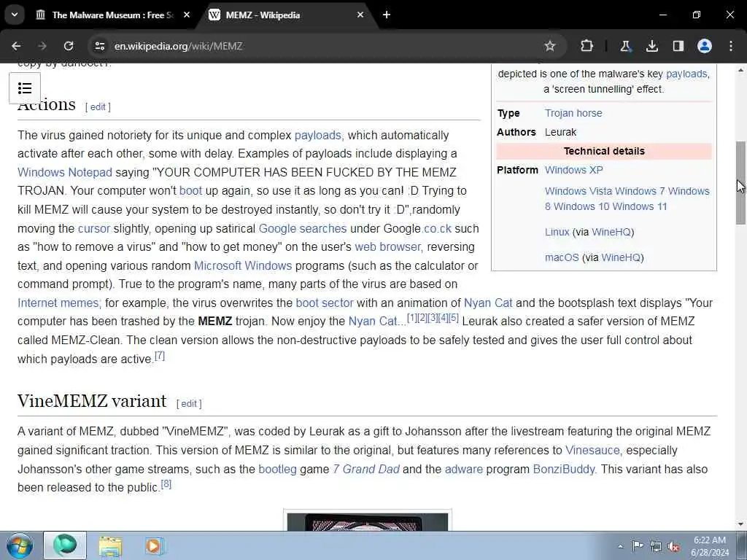
Task: Open the Downloads icon
Action: (651, 46)
